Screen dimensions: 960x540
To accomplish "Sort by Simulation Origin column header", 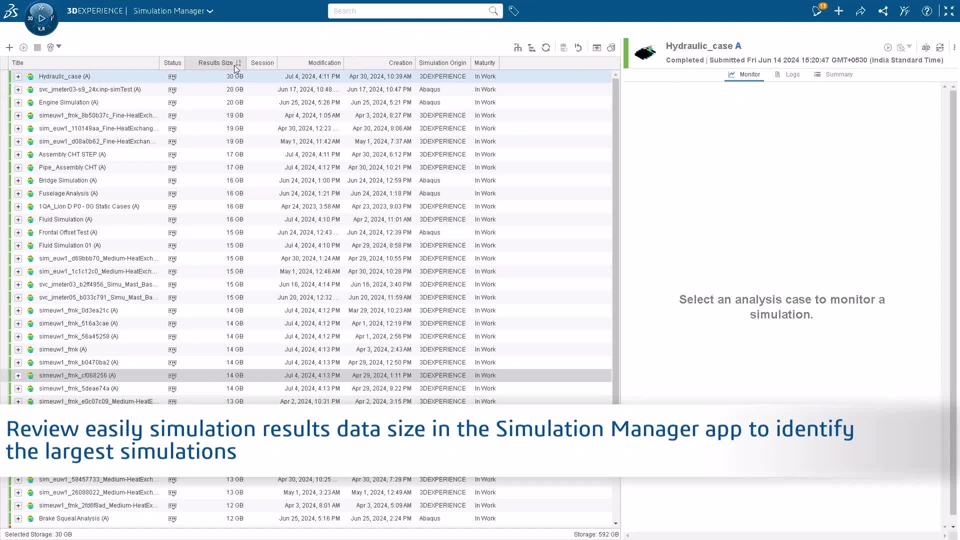I will tap(442, 62).
